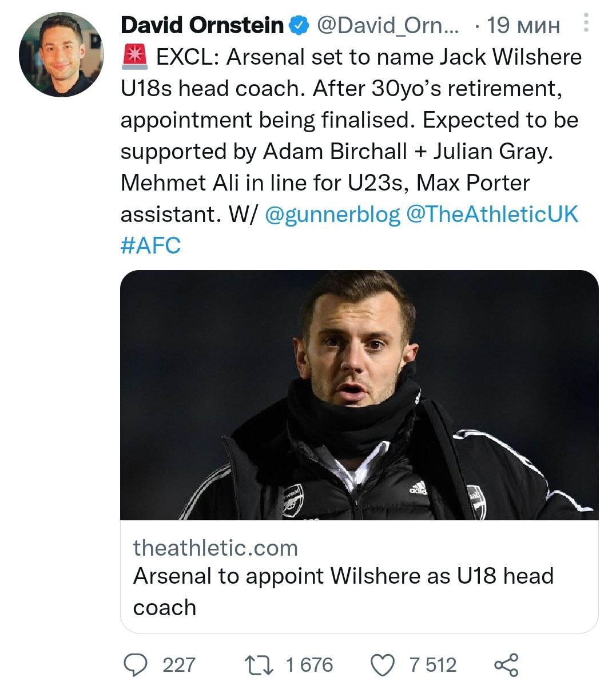Open the @gunnerblog mention

(333, 214)
